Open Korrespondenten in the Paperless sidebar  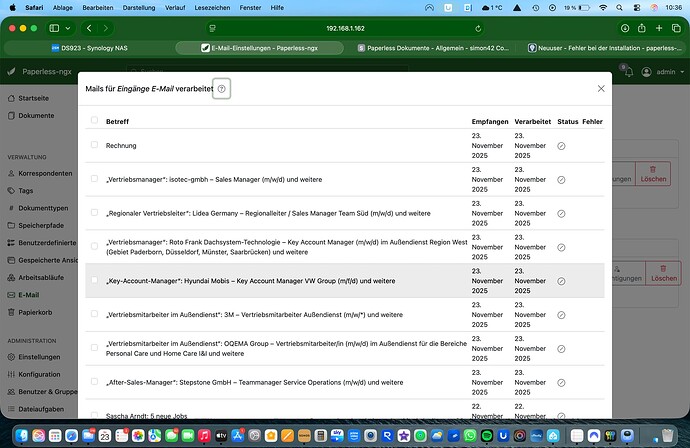pos(40,173)
